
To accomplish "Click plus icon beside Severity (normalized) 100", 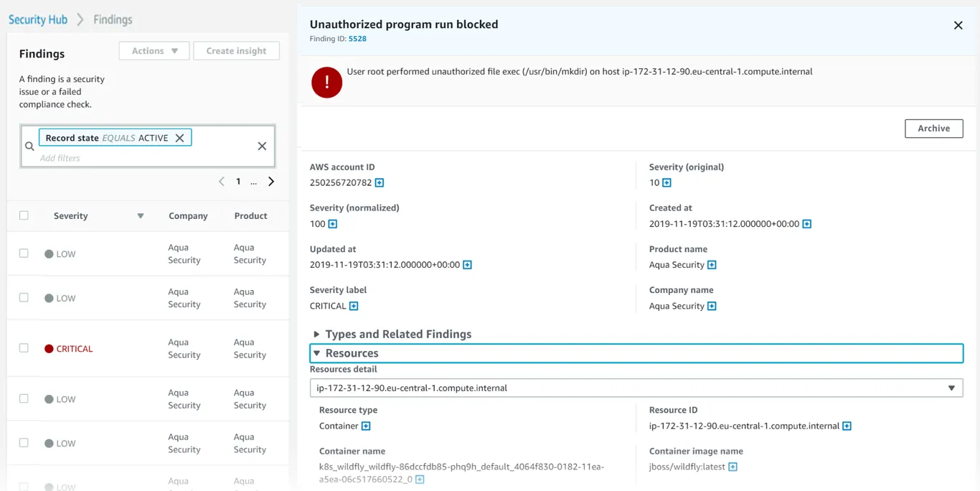I will coord(332,224).
